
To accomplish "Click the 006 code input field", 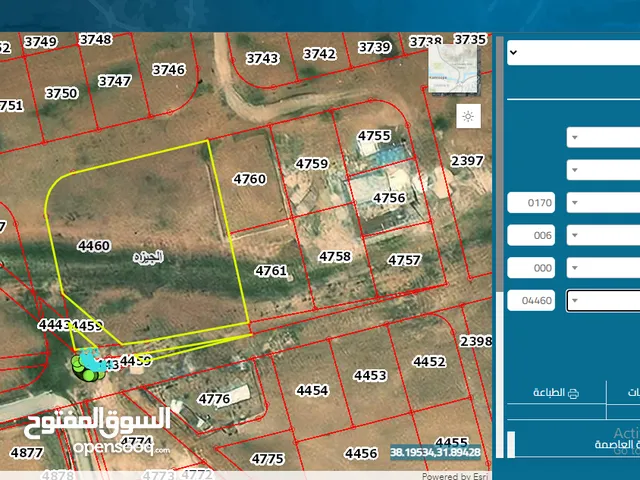I will [531, 235].
